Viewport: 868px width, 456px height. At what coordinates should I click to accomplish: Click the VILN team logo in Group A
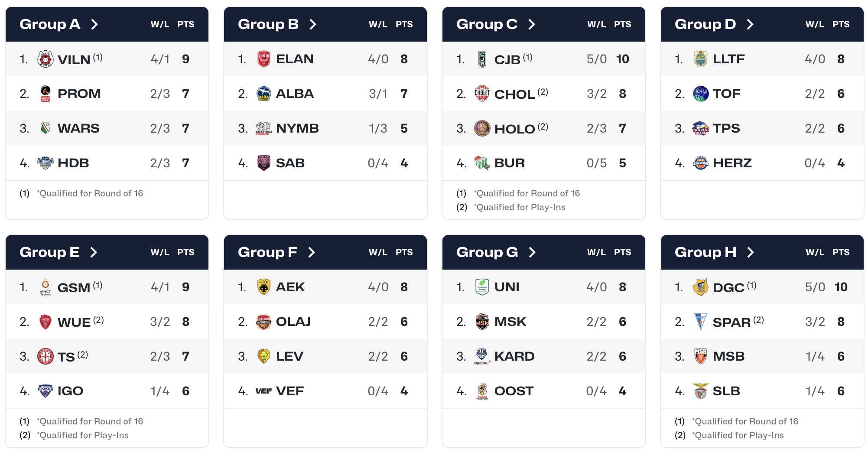point(46,59)
